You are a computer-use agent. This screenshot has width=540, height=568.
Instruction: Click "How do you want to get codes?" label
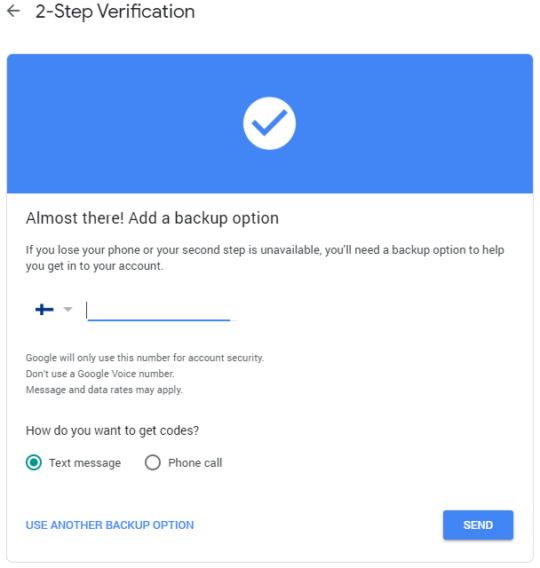point(112,430)
